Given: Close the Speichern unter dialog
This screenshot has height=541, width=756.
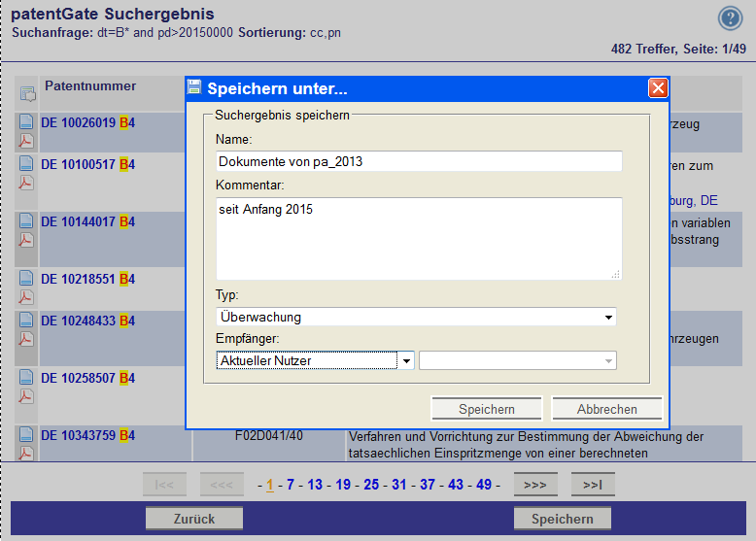Looking at the screenshot, I should coord(658,88).
